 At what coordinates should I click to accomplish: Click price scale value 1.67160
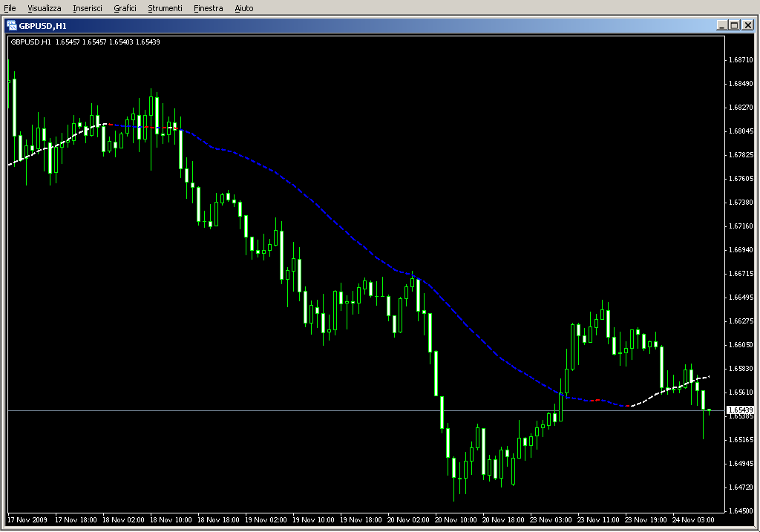[x=741, y=226]
